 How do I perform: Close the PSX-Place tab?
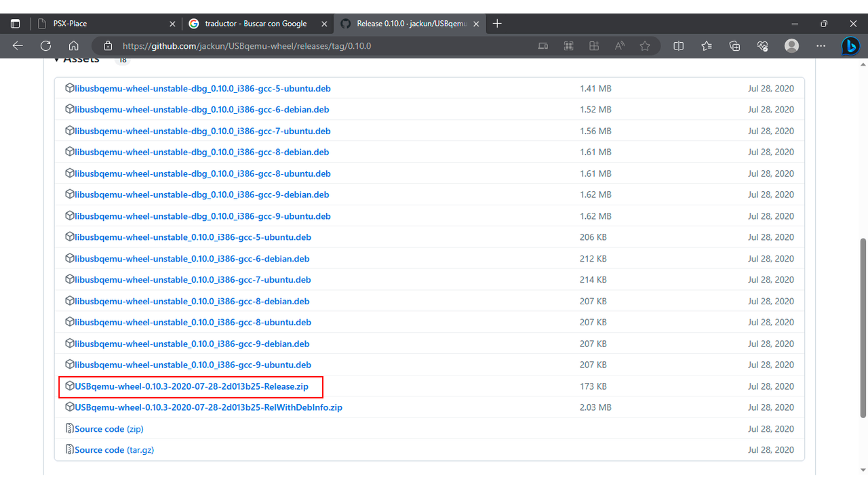[172, 24]
